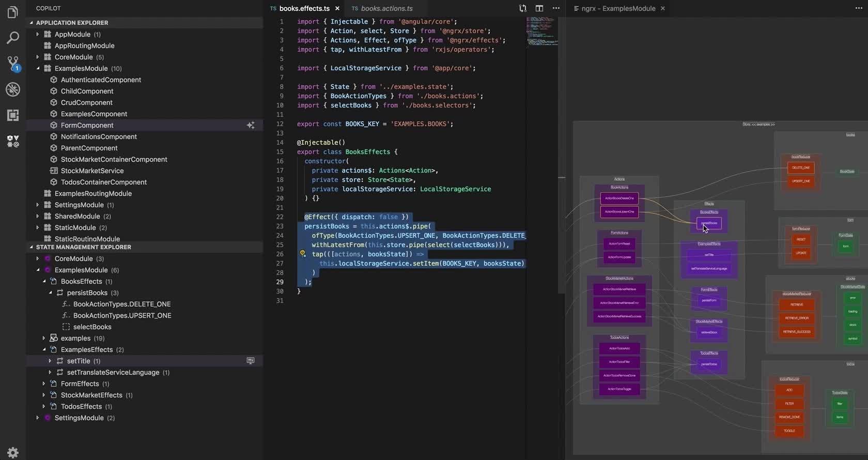This screenshot has height=460, width=868.
Task: Open the Manage gear in the activity bar
Action: [x=13, y=453]
